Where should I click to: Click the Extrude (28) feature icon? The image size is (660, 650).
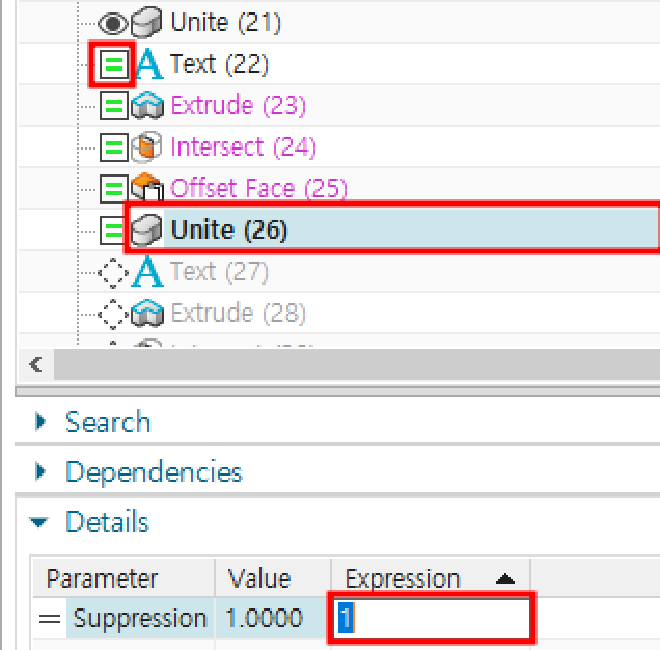[147, 313]
